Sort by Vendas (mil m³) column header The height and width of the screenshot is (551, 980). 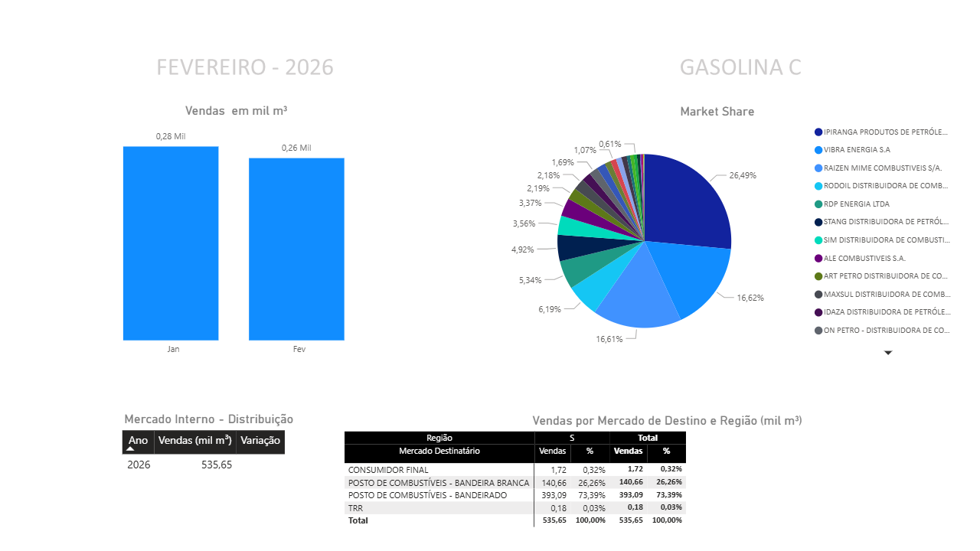coord(195,441)
